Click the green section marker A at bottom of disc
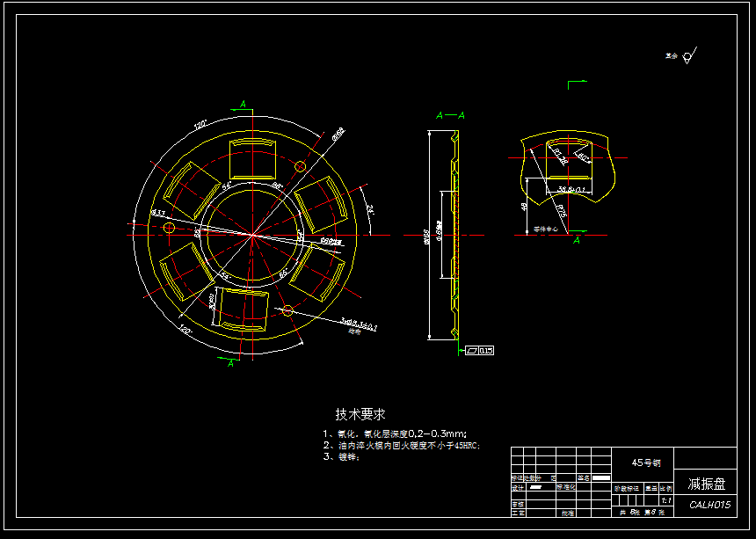The width and height of the screenshot is (756, 539). pyautogui.click(x=231, y=363)
